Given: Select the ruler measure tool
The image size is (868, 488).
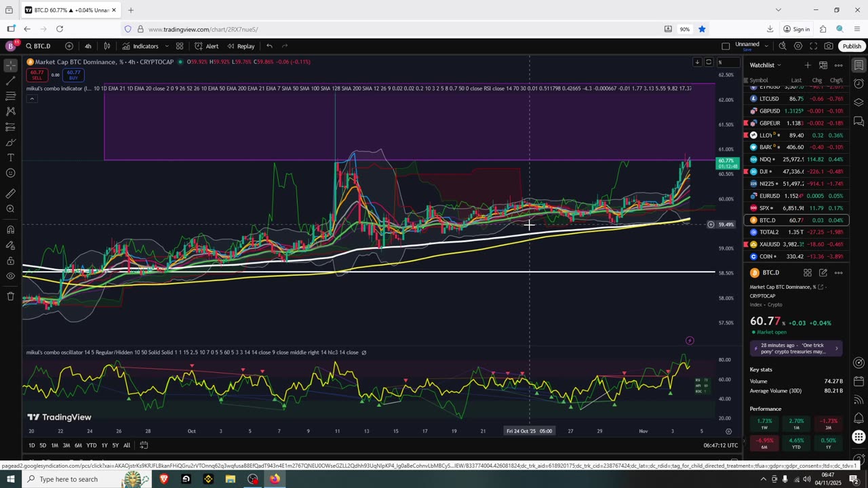Looking at the screenshot, I should 11,193.
